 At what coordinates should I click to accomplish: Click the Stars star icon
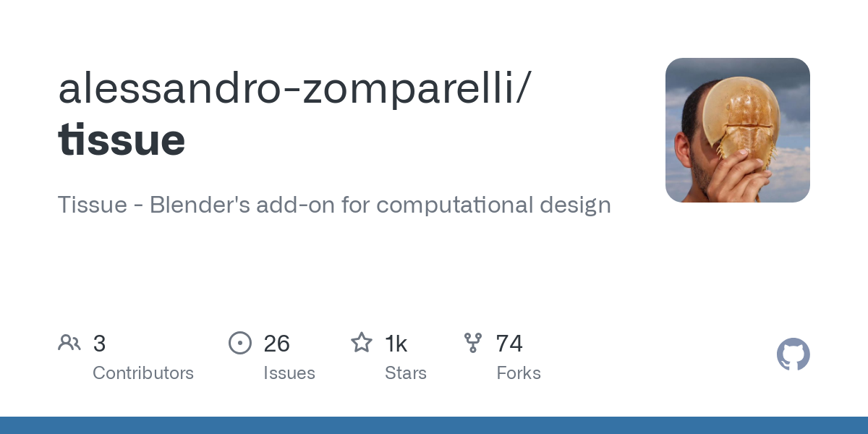(362, 342)
